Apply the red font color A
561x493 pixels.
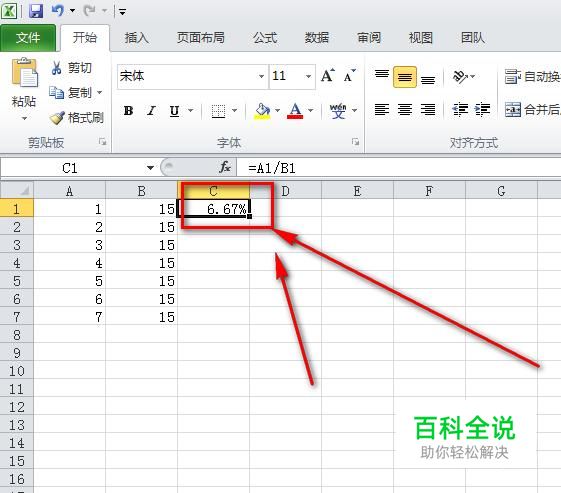295,111
